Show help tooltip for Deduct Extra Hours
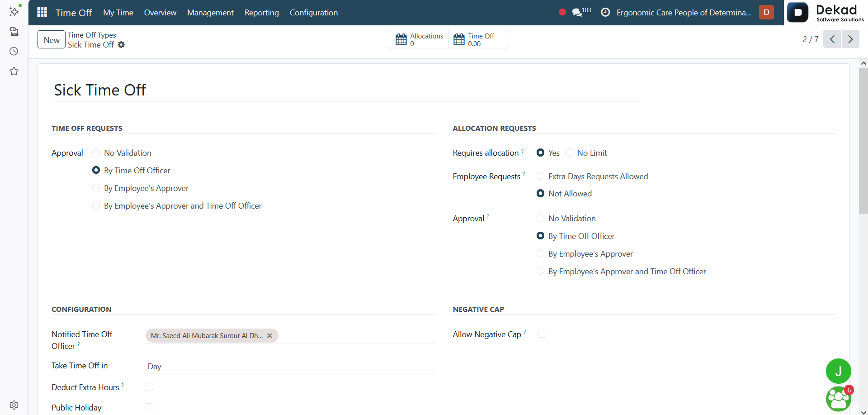The image size is (868, 415). (123, 385)
